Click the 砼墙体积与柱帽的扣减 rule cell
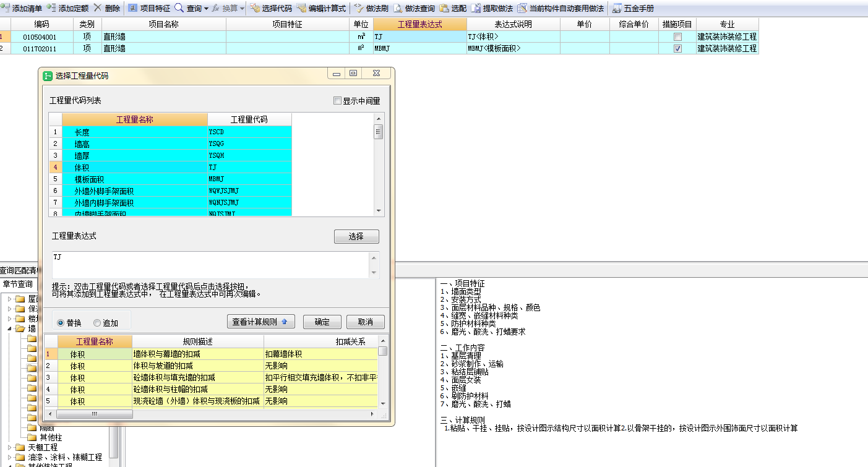 point(198,390)
